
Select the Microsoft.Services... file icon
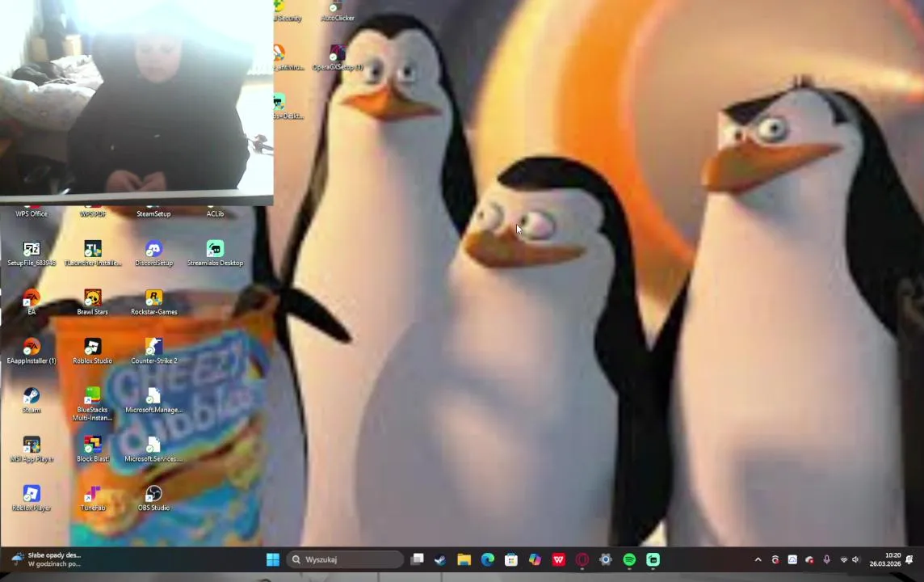coord(153,445)
